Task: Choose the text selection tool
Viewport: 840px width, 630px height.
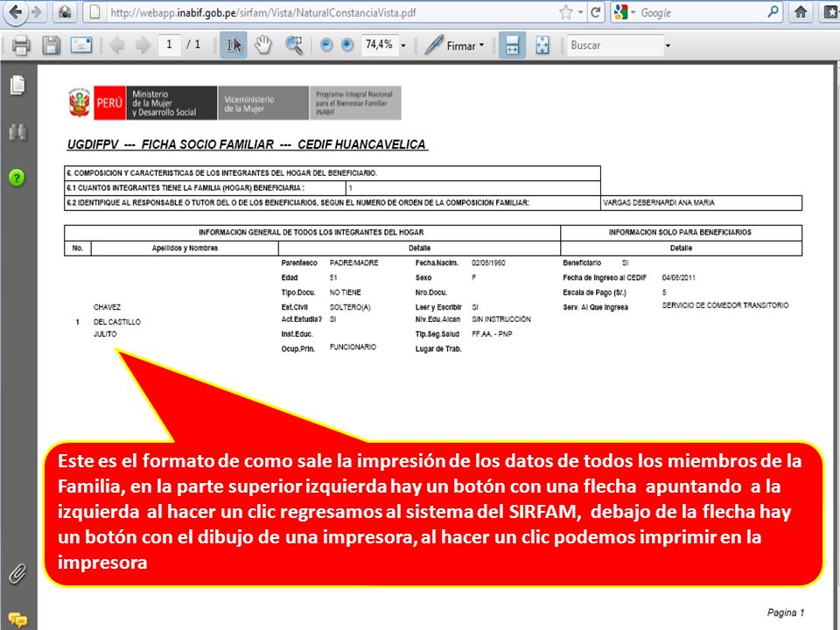Action: (234, 45)
